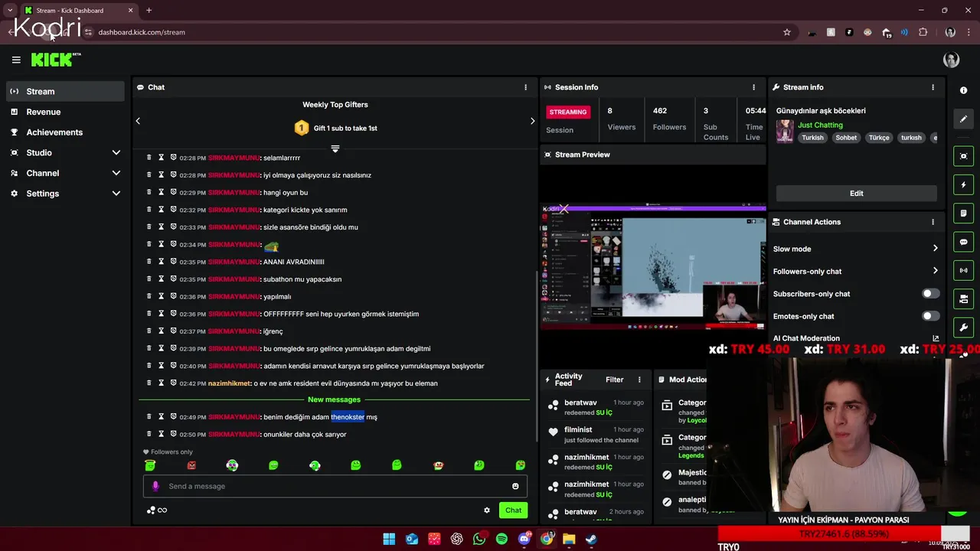Click the Just Chatting category thumbnail
The width and height of the screenshot is (980, 551).
point(785,131)
